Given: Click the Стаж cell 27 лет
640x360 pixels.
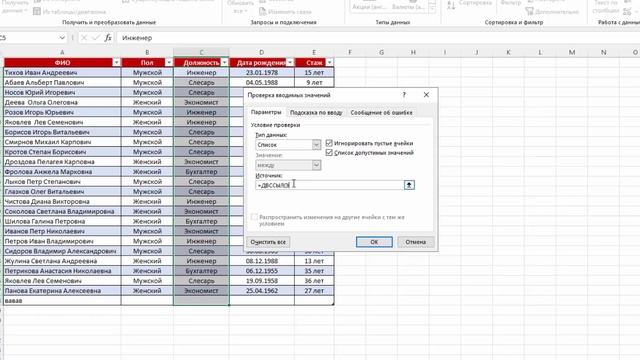Looking at the screenshot, I should pos(314,291).
